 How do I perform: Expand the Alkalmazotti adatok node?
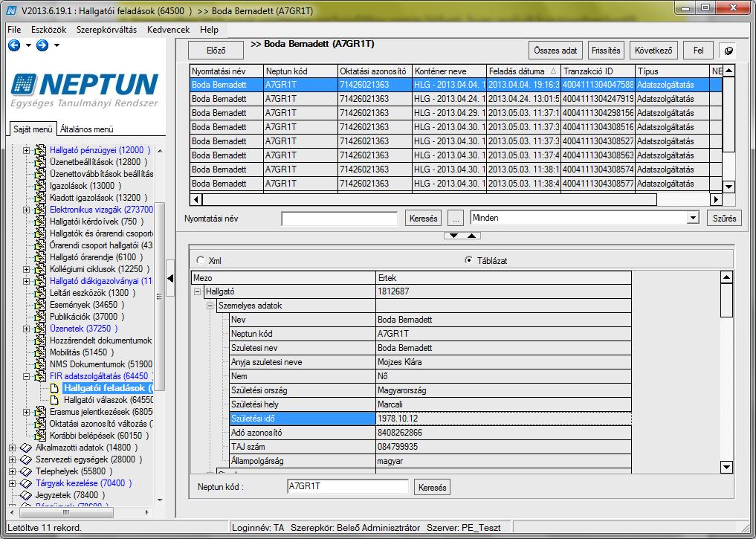(12, 448)
